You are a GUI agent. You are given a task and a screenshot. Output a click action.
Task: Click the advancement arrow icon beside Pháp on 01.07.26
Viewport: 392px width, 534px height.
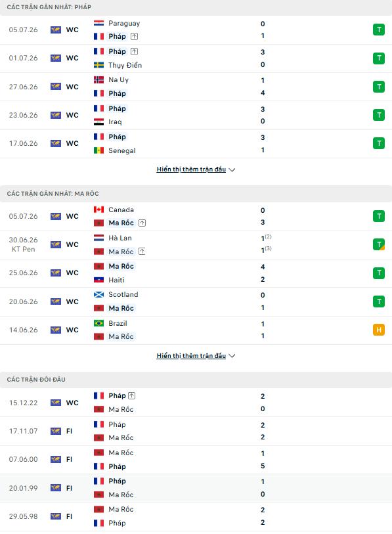(134, 51)
